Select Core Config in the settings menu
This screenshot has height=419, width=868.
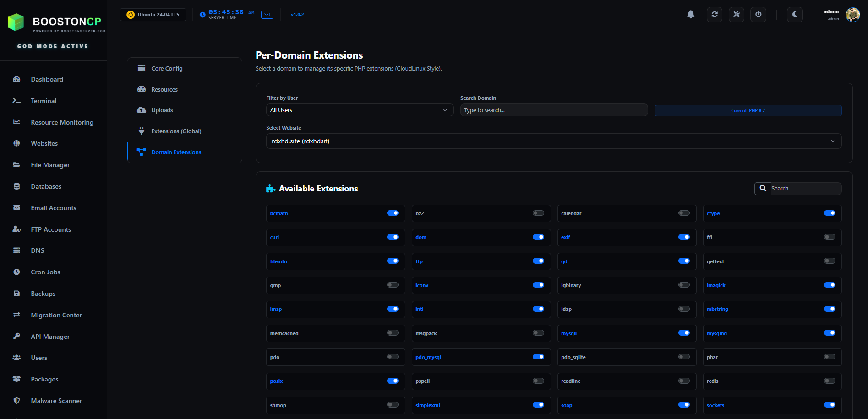(x=167, y=68)
